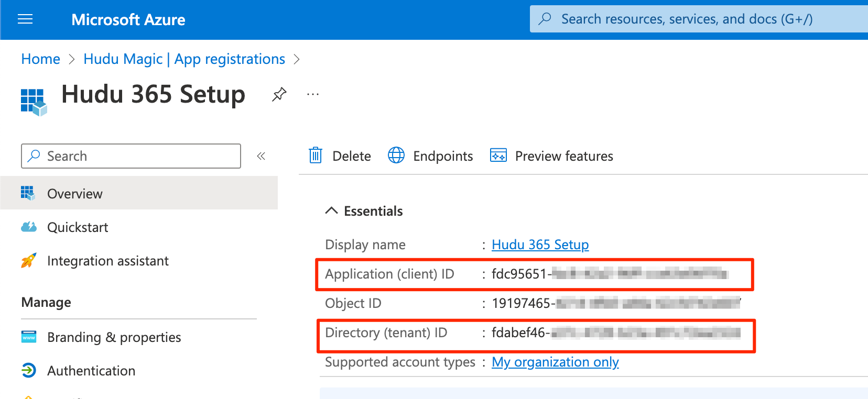This screenshot has width=868, height=399.
Task: Click the Display name label
Action: pos(365,245)
